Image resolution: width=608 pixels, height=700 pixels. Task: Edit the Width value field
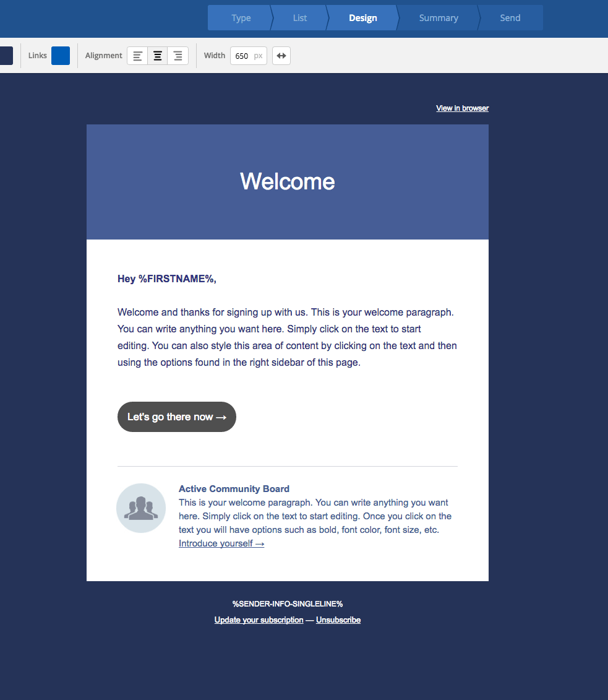249,56
